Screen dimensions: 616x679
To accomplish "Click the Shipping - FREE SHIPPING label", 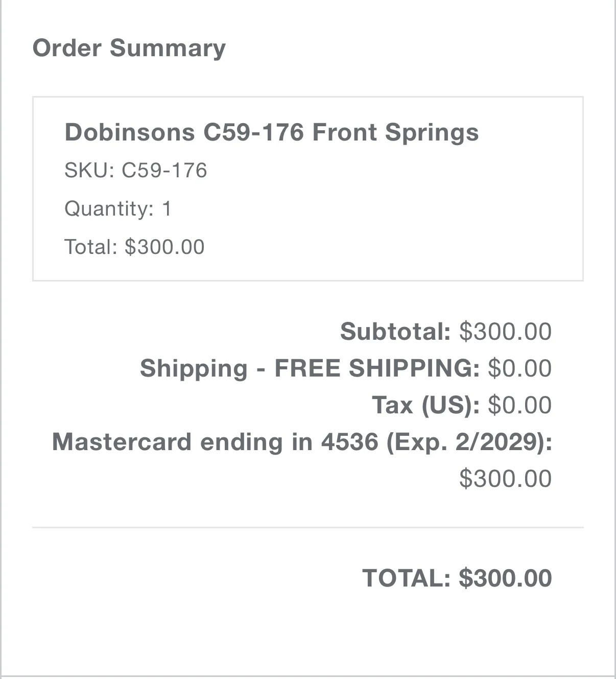I will pos(310,368).
